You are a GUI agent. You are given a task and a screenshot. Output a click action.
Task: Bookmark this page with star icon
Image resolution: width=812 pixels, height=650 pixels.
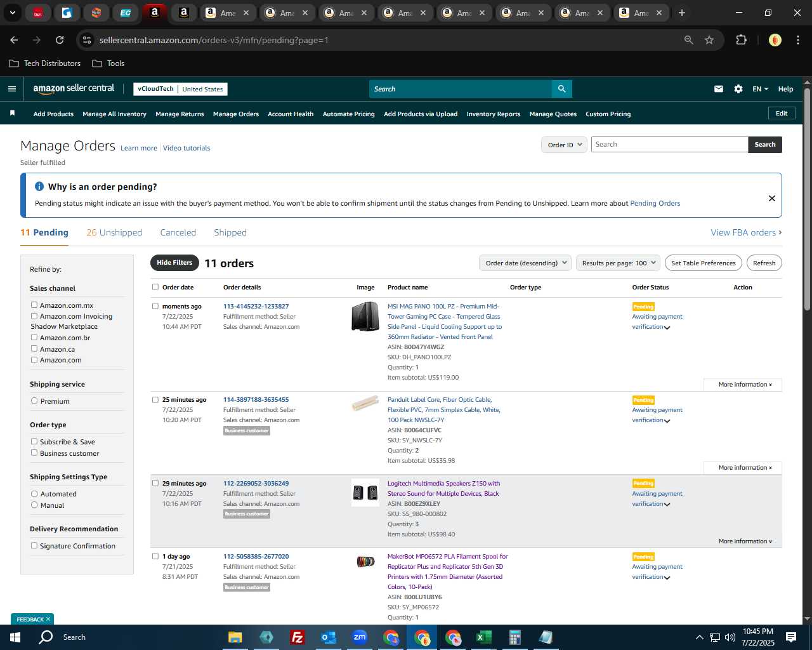point(709,40)
